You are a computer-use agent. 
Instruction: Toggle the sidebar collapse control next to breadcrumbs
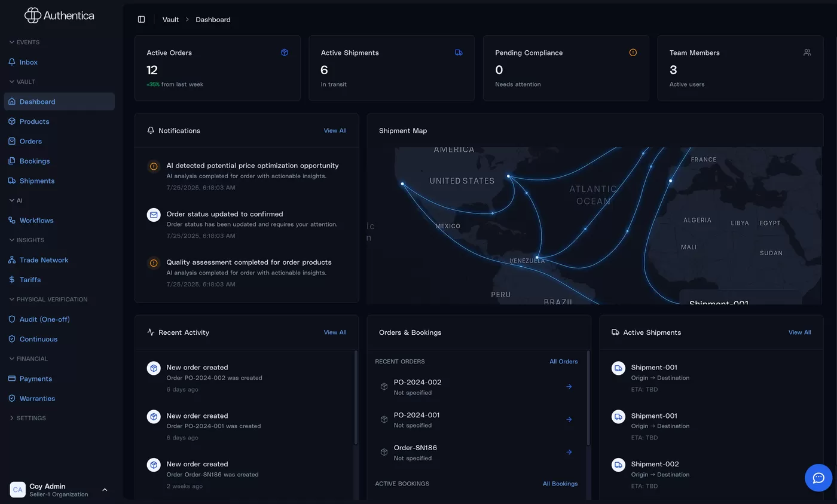pyautogui.click(x=142, y=19)
